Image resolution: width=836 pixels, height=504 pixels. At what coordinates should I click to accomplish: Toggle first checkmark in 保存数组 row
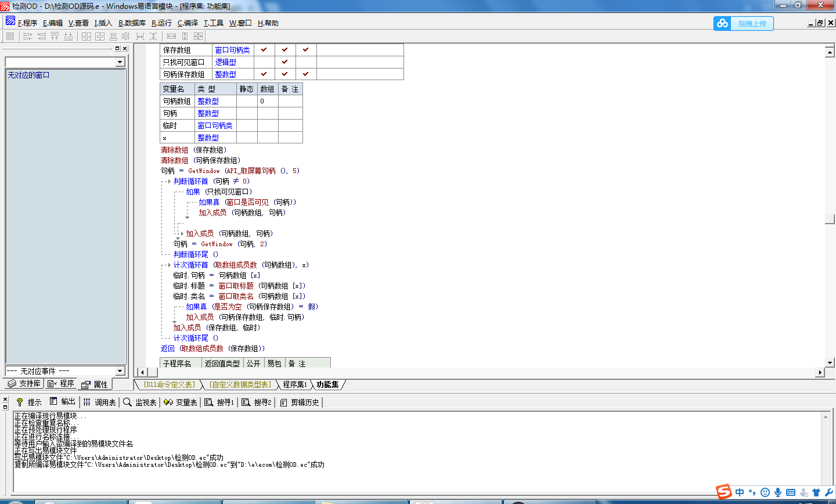pos(264,50)
